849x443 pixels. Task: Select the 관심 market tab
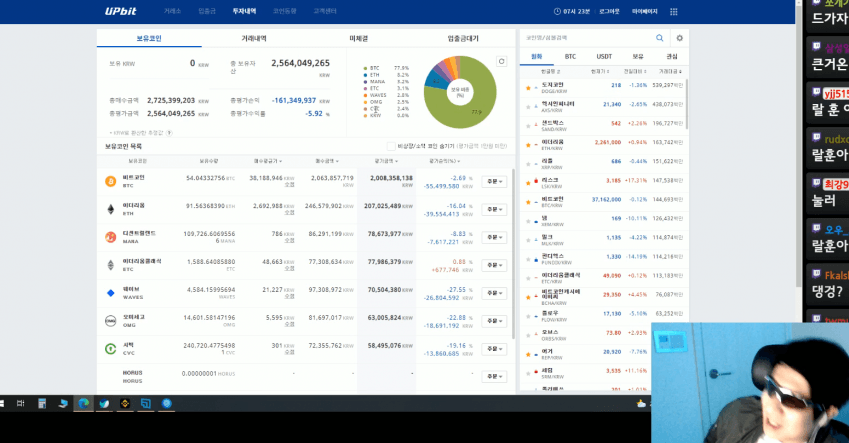pyautogui.click(x=672, y=56)
